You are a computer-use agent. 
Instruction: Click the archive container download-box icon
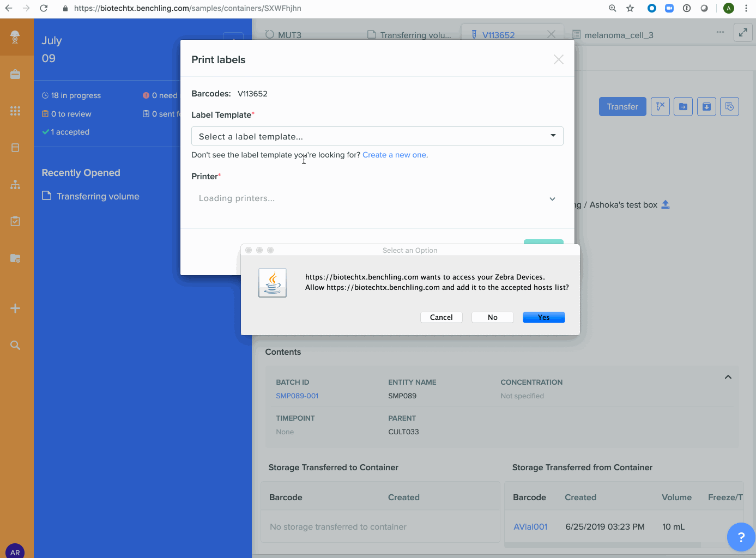706,107
